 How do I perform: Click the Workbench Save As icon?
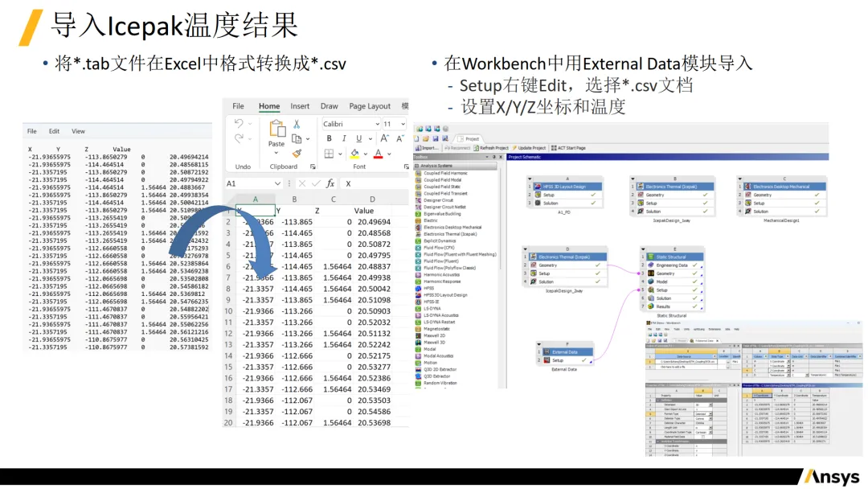point(444,138)
